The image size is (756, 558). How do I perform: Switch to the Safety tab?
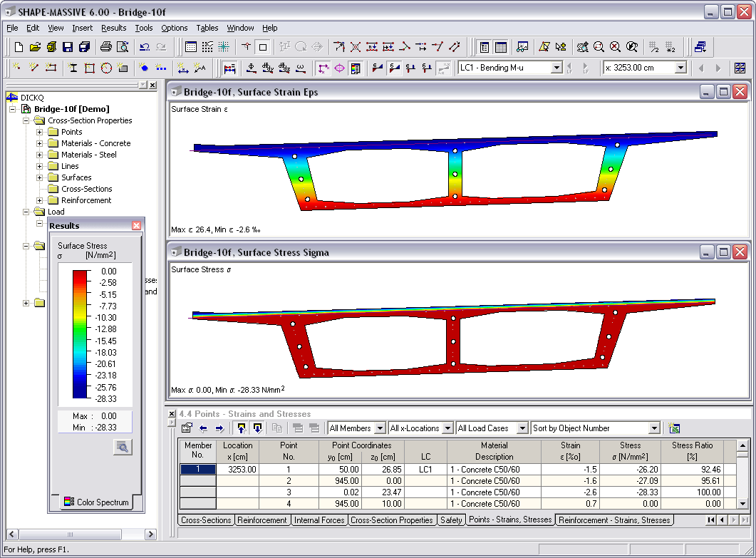click(451, 520)
